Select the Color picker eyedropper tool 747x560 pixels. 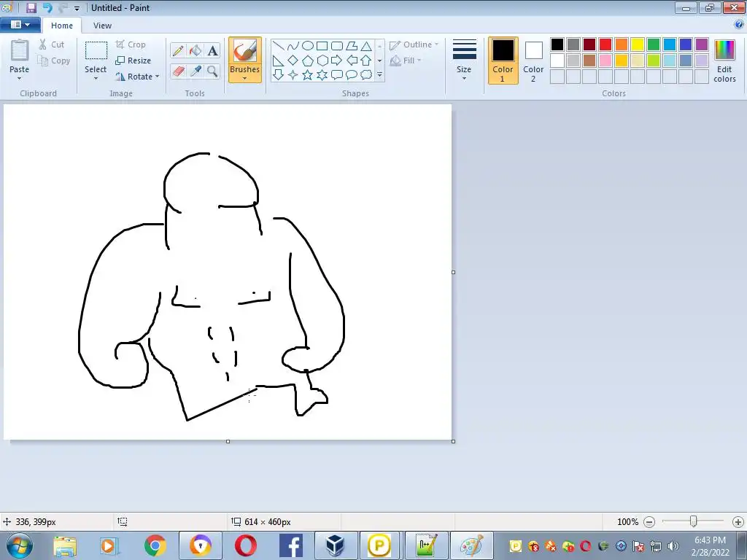coord(196,71)
